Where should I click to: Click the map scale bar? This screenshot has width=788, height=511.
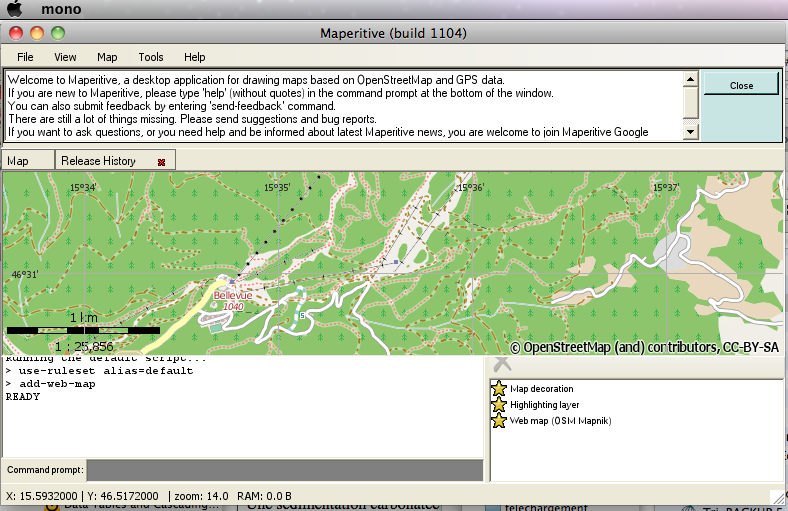coord(83,330)
